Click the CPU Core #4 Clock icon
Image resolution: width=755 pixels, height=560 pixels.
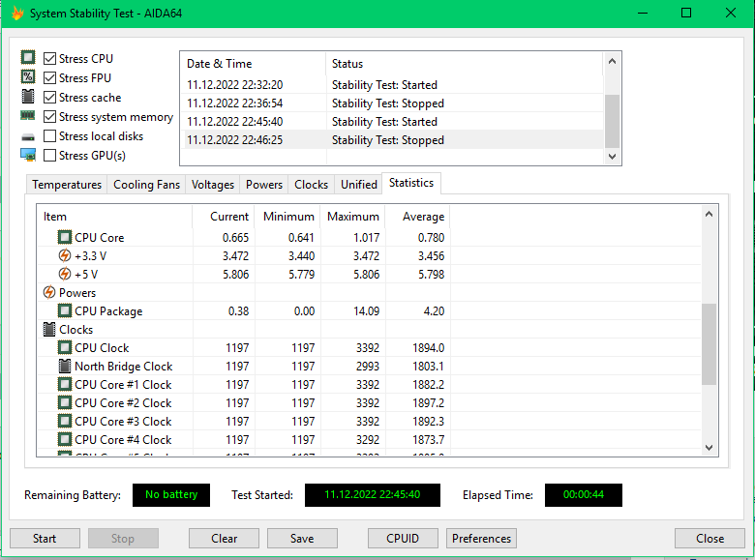pos(65,439)
